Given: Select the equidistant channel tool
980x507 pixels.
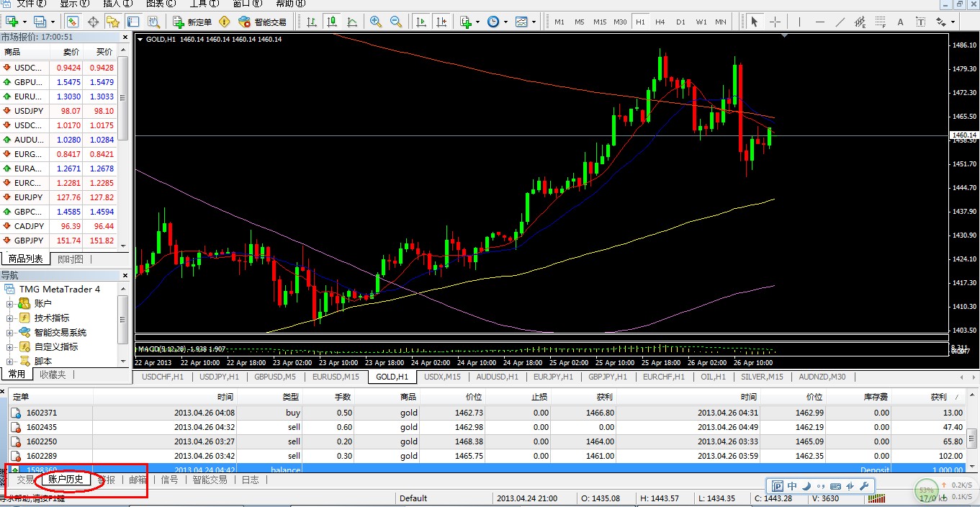Looking at the screenshot, I should coord(860,22).
